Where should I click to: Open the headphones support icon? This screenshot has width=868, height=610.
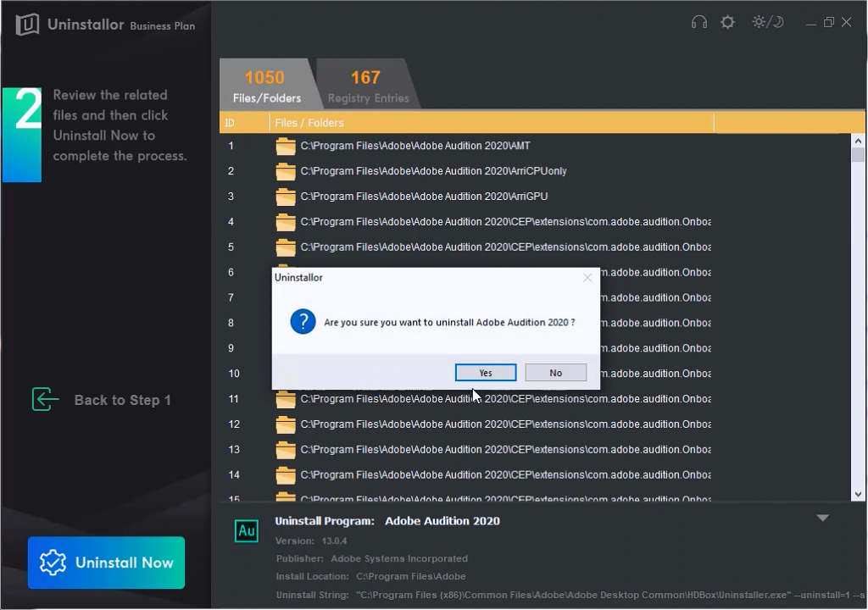(699, 22)
